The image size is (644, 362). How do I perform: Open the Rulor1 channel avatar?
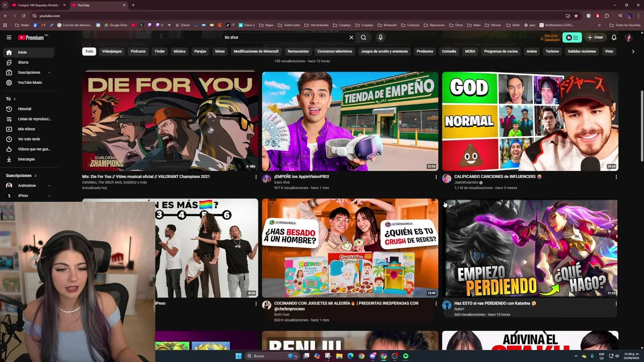tap(447, 305)
